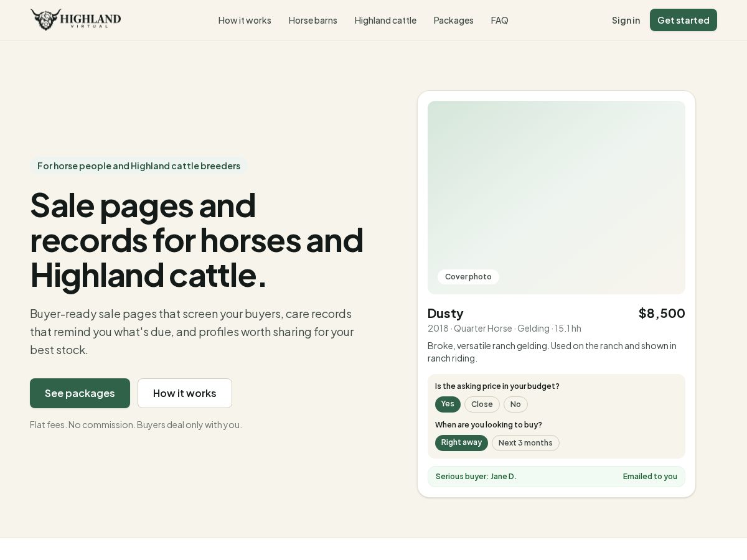
Task: Open Highland cattle nav item
Action: click(x=385, y=20)
